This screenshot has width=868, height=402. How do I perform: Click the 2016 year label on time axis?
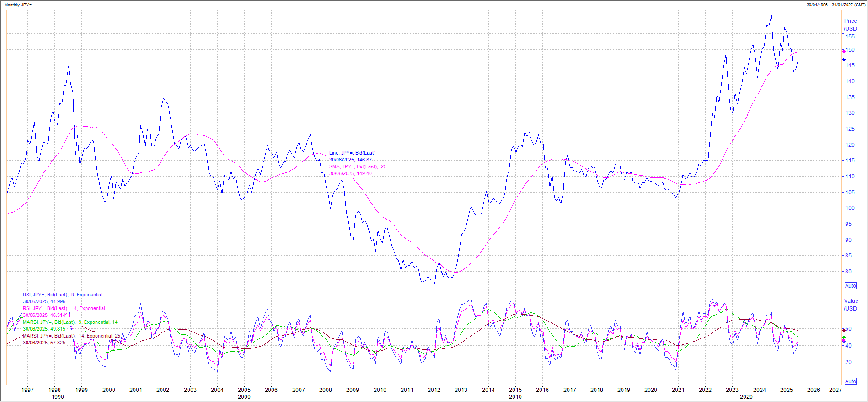pyautogui.click(x=542, y=390)
